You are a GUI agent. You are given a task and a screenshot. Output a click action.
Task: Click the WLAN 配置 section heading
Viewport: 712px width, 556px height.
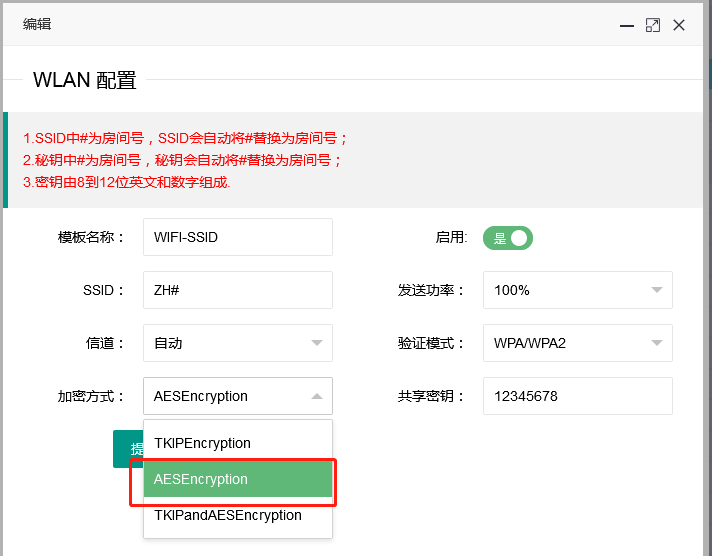(x=85, y=81)
